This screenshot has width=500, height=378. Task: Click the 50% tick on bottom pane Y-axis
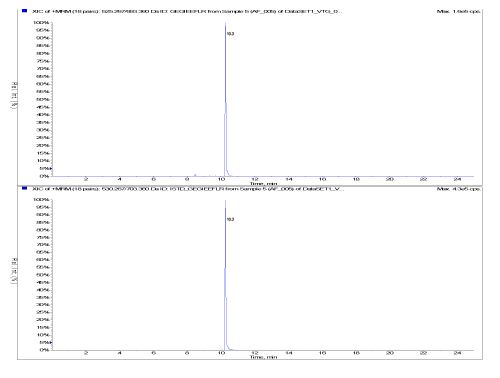tap(43, 275)
